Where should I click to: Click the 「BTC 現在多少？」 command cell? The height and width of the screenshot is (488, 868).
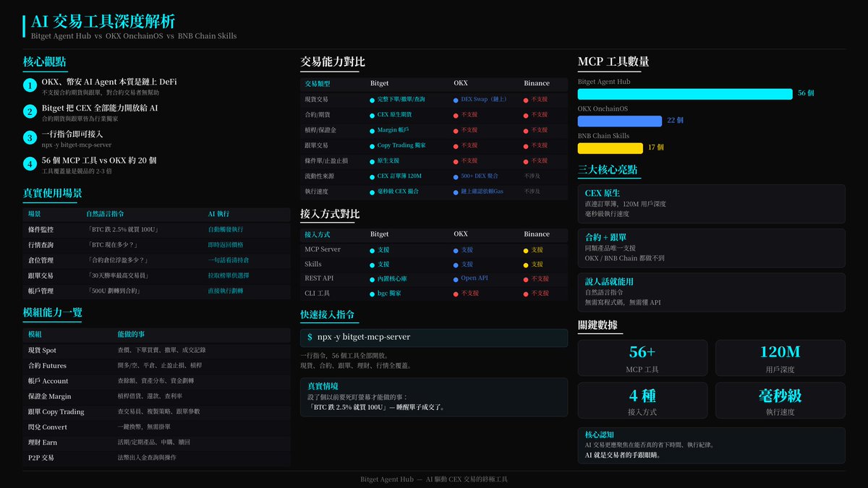tap(117, 245)
